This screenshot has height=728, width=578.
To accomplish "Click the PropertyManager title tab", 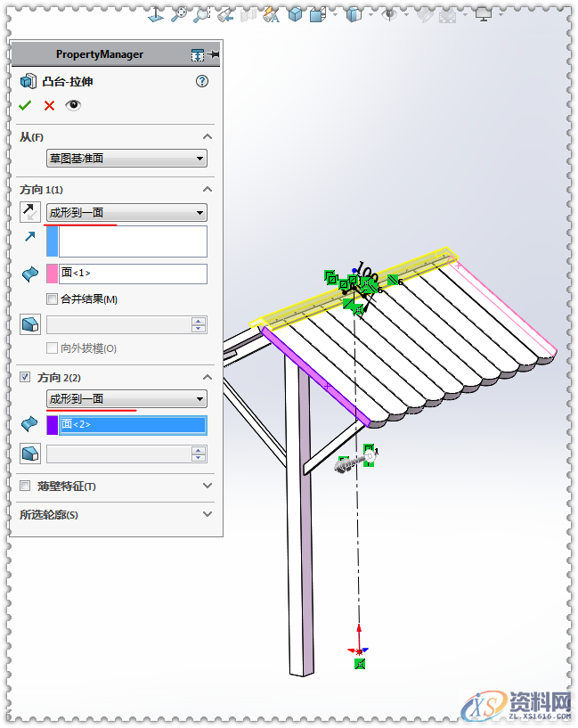I will (99, 54).
